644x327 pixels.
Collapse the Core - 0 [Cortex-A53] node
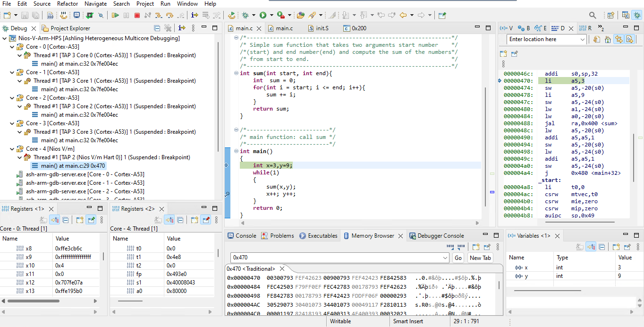[x=12, y=47]
